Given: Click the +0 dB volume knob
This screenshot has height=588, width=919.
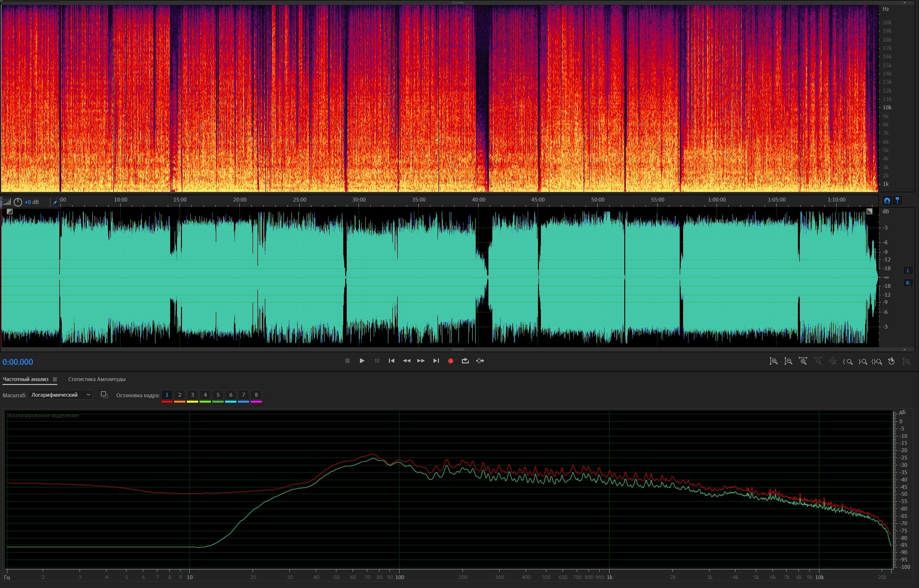Looking at the screenshot, I should [x=18, y=202].
